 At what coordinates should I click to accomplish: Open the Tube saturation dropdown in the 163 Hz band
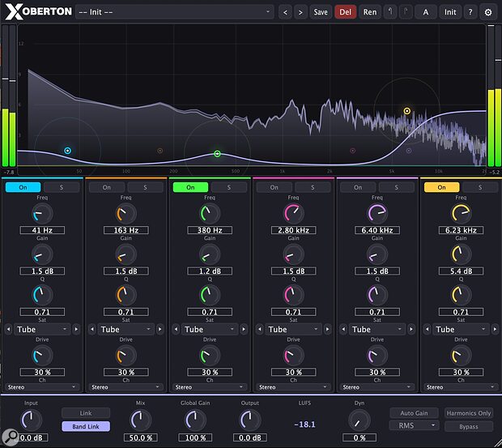(125, 329)
